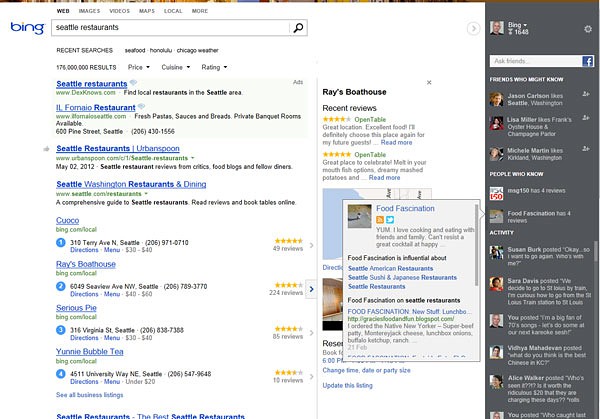This screenshot has height=419, width=600.
Task: Click Food Fascination RSS feed icon
Action: click(x=381, y=218)
